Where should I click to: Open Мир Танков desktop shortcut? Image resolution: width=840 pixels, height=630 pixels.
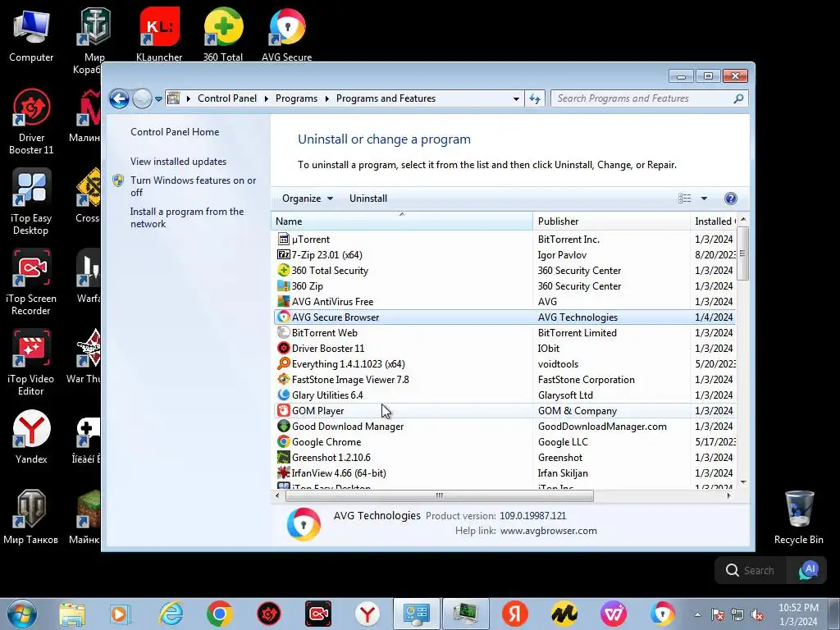tap(31, 518)
